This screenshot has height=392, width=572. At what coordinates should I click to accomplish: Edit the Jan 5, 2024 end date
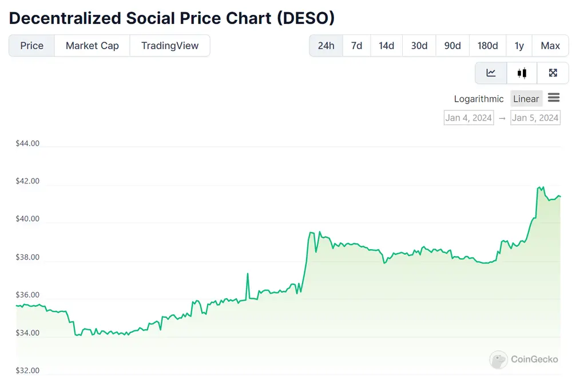[535, 118]
